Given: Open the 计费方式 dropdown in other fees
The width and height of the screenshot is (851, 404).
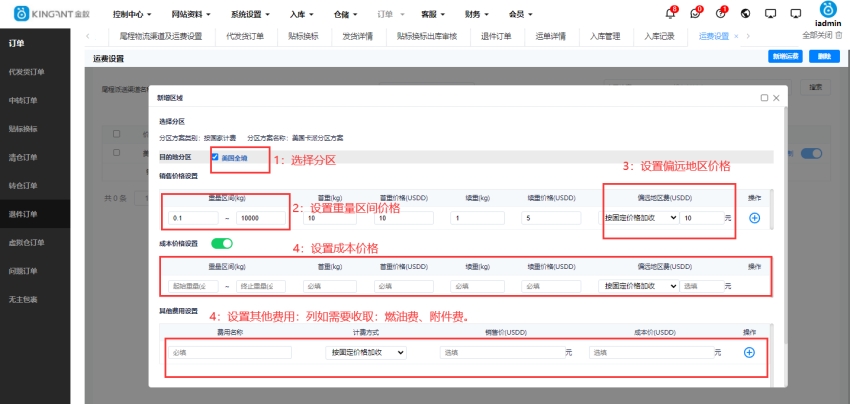Looking at the screenshot, I should 366,352.
